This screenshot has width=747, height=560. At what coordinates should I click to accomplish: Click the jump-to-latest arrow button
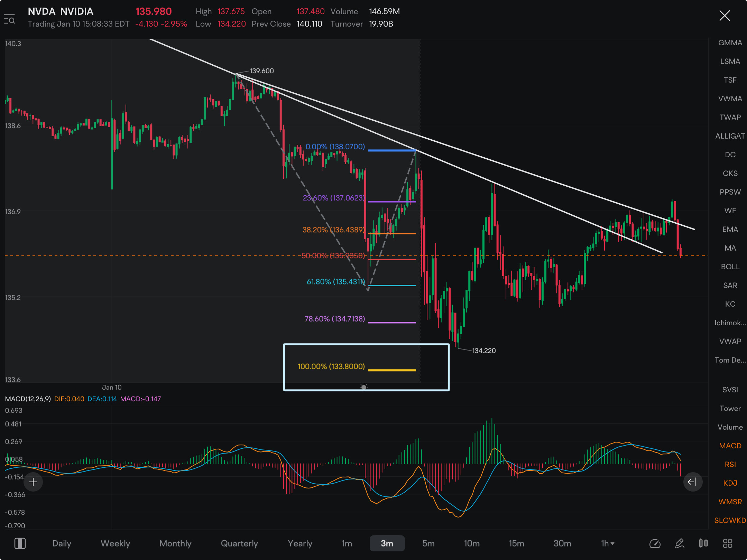coord(692,482)
